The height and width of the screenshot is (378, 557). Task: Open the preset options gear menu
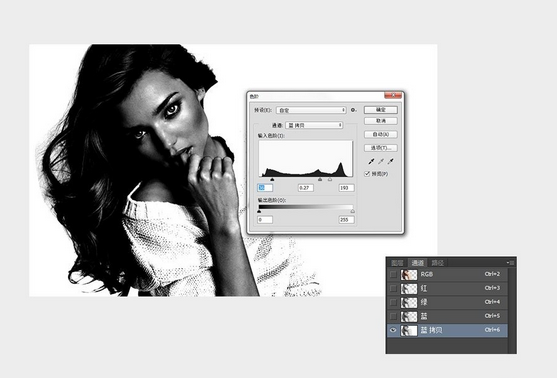point(353,110)
